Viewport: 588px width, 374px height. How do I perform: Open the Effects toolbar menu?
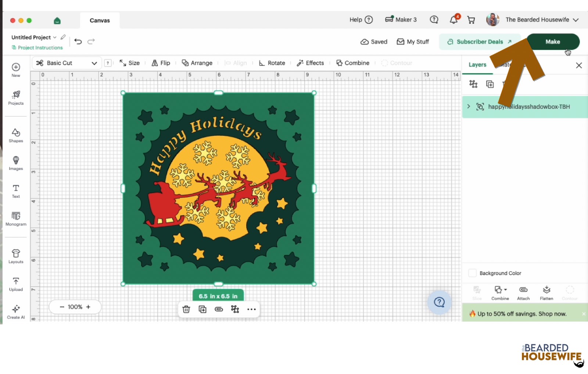311,63
